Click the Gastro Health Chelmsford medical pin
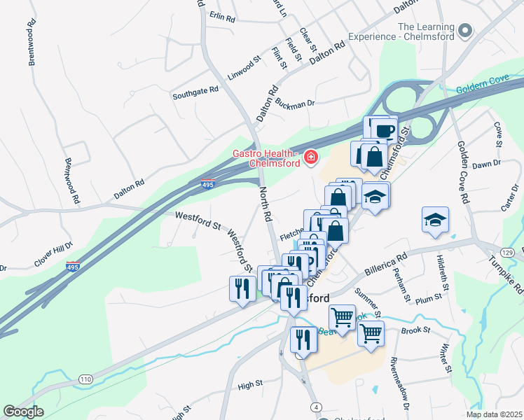The width and height of the screenshot is (524, 420). click(x=311, y=157)
